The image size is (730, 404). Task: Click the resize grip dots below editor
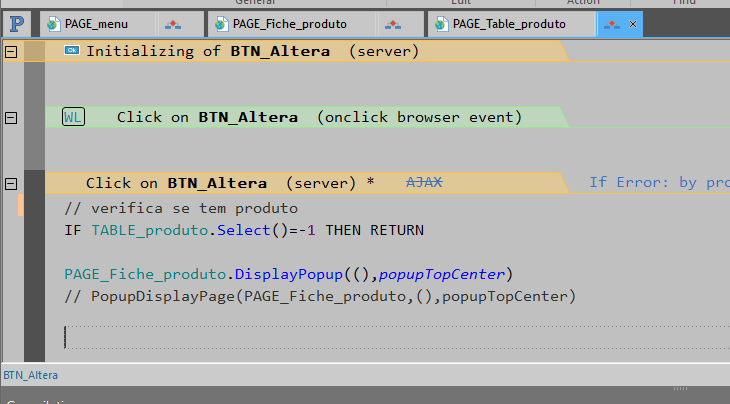click(x=680, y=388)
